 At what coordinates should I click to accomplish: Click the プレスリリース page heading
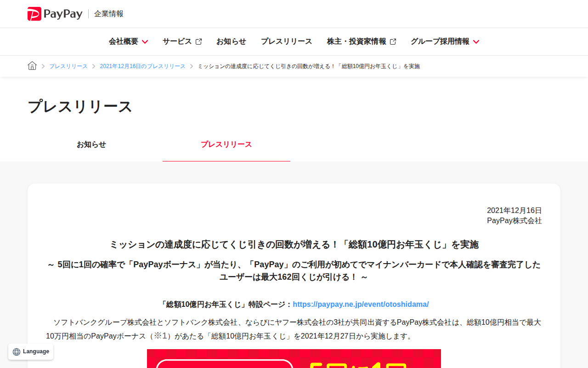tap(80, 106)
